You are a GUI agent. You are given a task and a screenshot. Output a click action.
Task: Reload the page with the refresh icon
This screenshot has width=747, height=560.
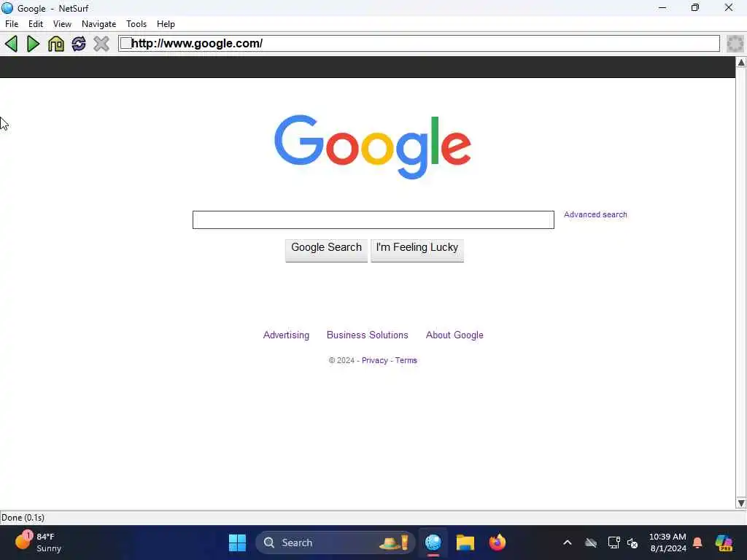pos(79,44)
